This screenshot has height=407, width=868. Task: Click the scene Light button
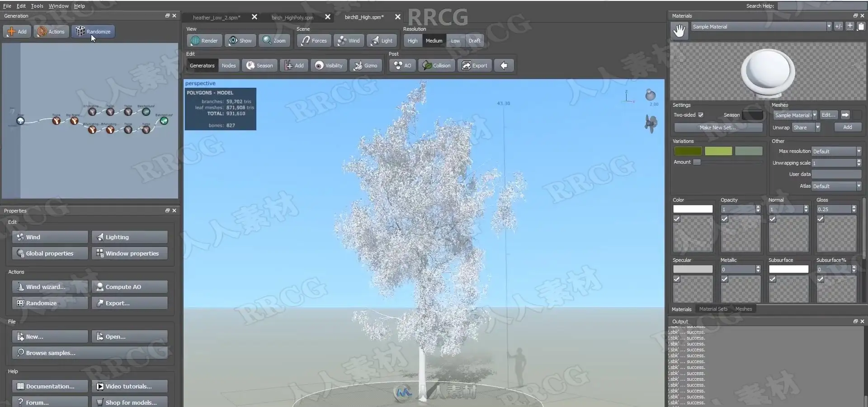tap(382, 41)
